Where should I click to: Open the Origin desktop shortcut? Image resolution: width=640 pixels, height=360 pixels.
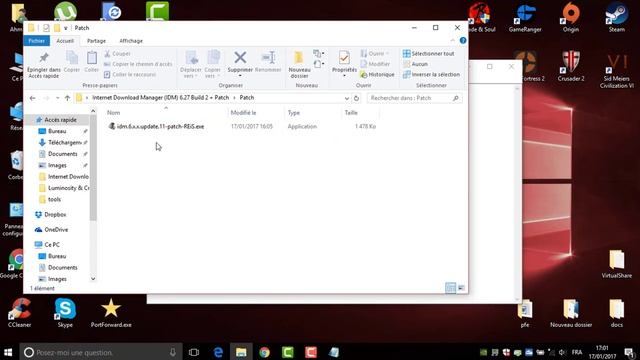click(571, 17)
